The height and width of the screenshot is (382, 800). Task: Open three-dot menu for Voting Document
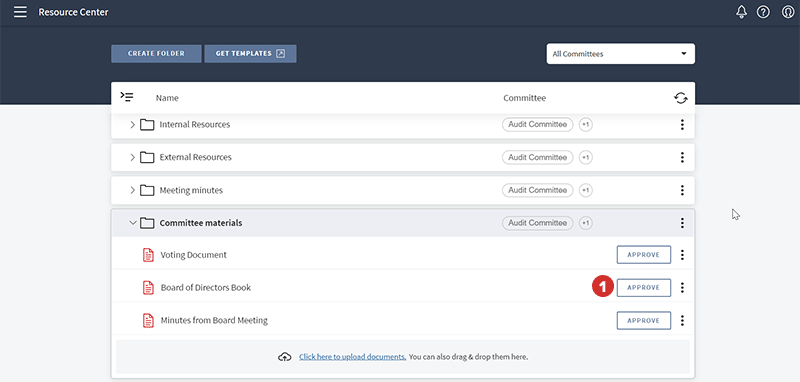point(682,255)
